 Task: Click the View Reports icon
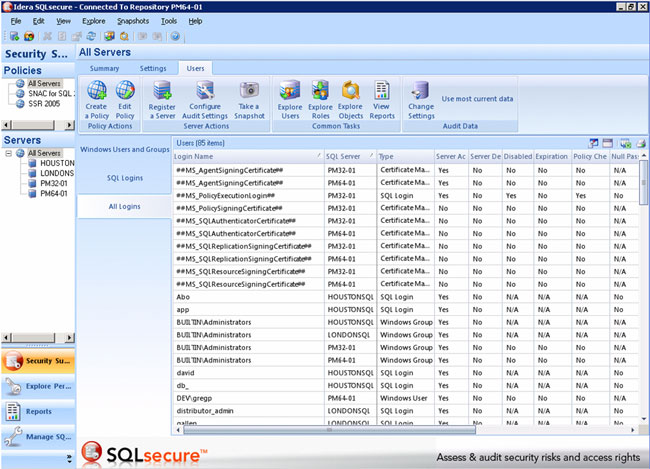[382, 90]
